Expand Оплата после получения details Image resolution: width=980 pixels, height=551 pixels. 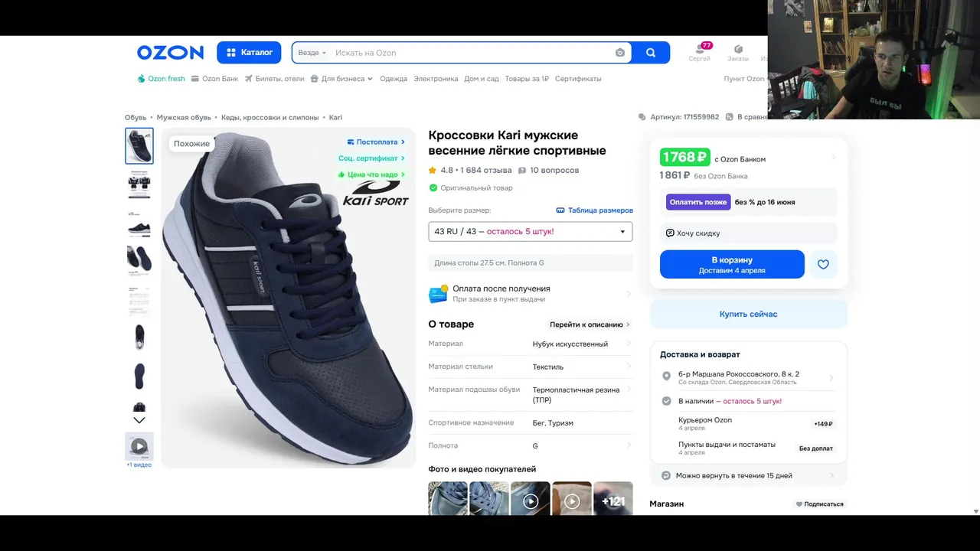pyautogui.click(x=531, y=294)
